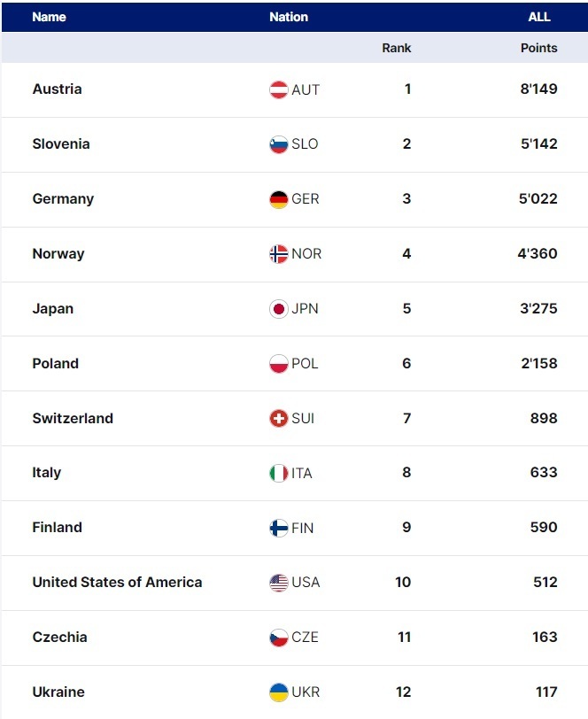
Task: Select the ALL column header
Action: tap(538, 17)
